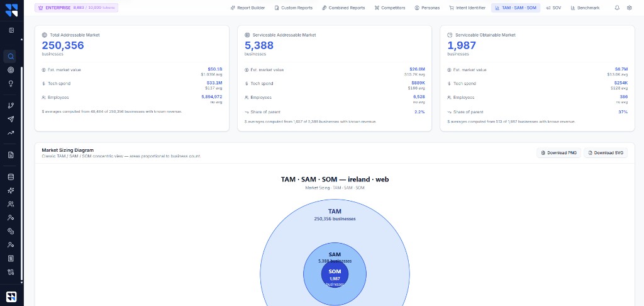Open the database cylinder sidebar icon

(11, 177)
